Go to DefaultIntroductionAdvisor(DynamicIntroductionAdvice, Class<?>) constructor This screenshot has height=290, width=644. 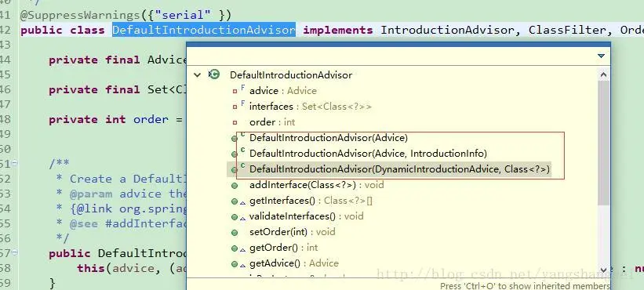pos(399,169)
